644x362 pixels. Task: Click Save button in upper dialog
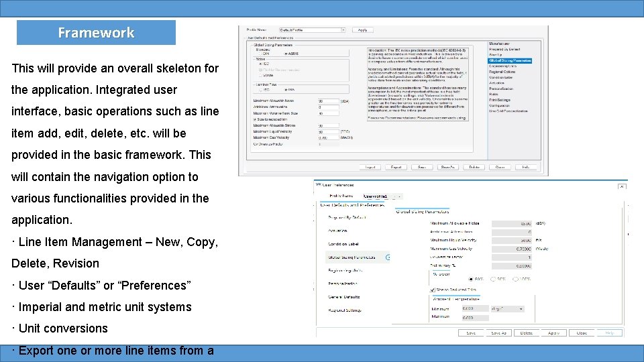[422, 168]
